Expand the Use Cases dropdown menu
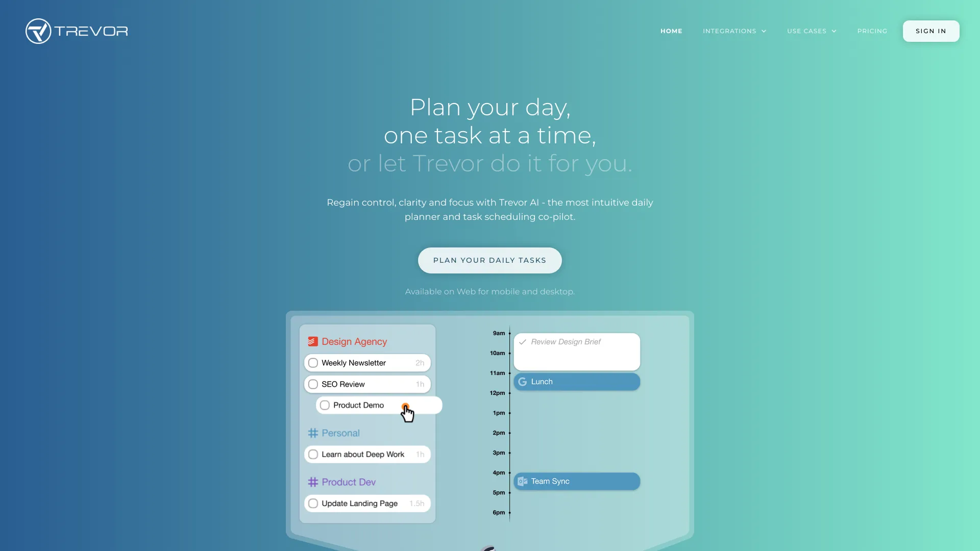Viewport: 980px width, 551px height. click(812, 31)
